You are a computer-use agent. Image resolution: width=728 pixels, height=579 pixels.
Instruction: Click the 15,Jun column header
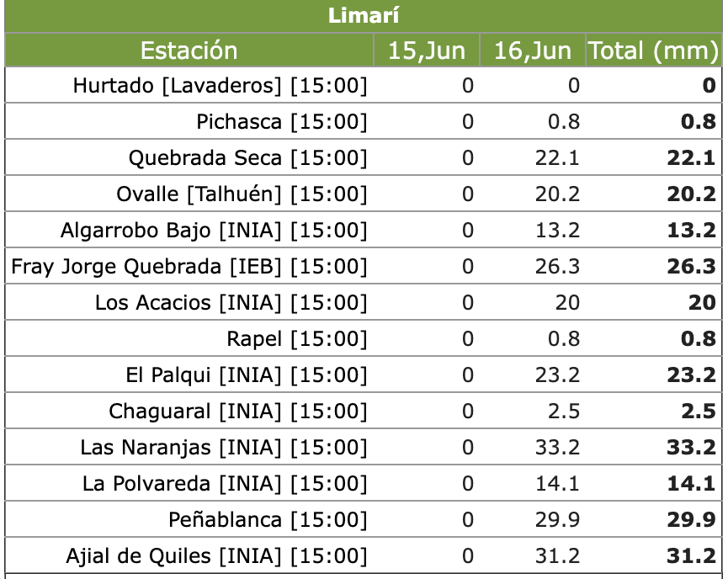[x=427, y=50]
